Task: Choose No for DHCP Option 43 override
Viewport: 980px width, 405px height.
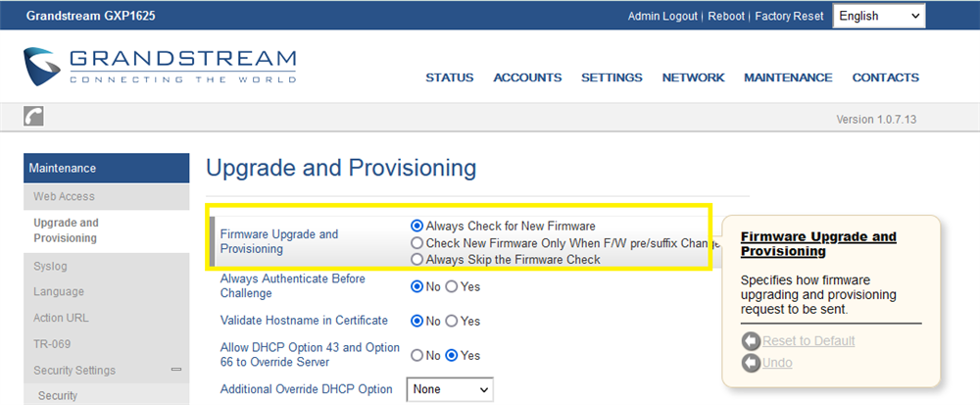Action: (417, 355)
